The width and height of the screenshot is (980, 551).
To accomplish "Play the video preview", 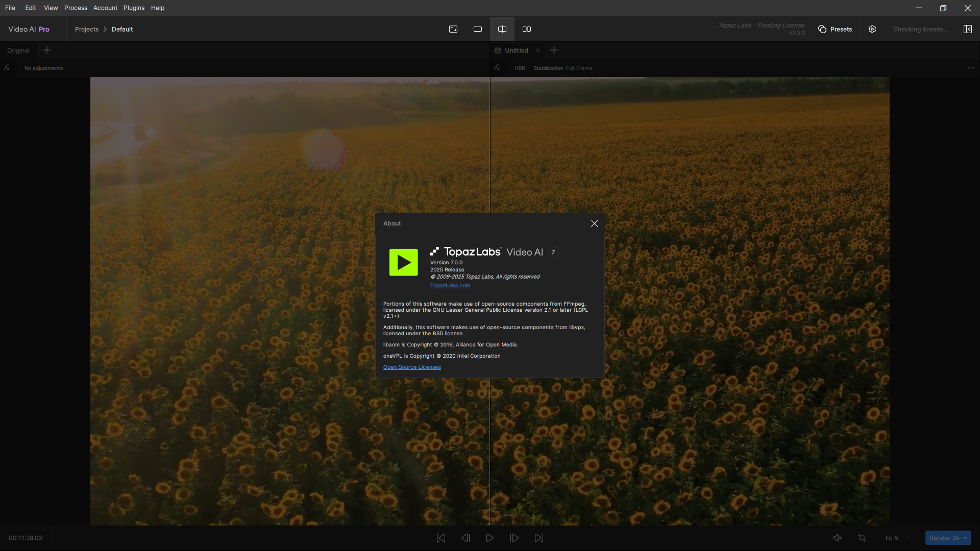I will (490, 538).
